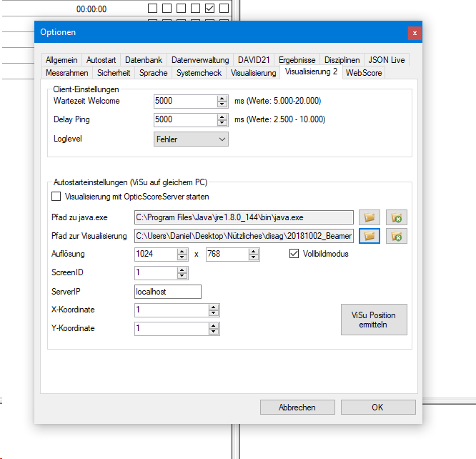The width and height of the screenshot is (476, 459).
Task: Switch to the Allgemein tab
Action: [x=61, y=61]
